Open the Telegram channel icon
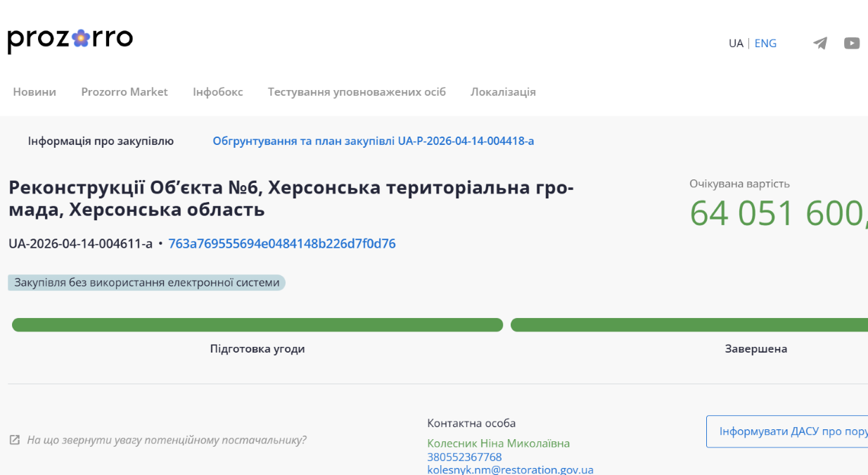Screen dimensions: 868x475 pos(819,44)
